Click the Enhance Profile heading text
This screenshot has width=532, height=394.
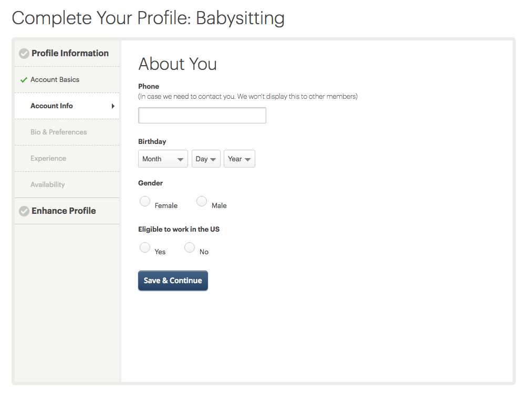point(64,211)
